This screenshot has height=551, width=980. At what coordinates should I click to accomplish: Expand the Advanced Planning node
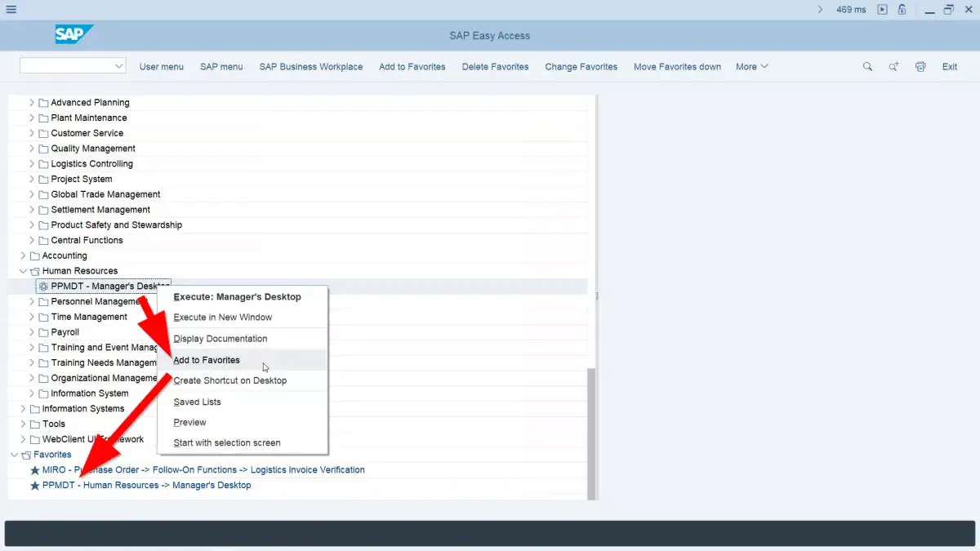[32, 103]
